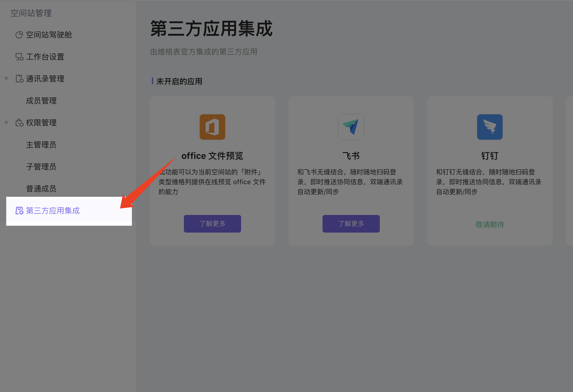
Task: Open 空间站驾驶舱 menu entry
Action: pyautogui.click(x=49, y=35)
